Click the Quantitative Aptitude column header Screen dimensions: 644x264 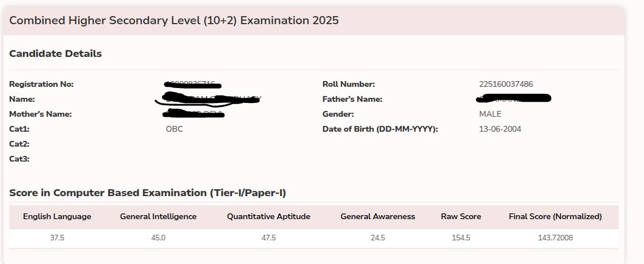click(x=269, y=217)
